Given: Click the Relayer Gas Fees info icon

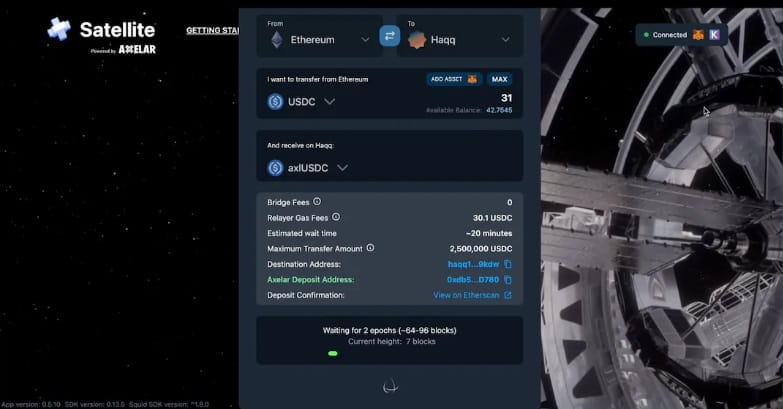Looking at the screenshot, I should 336,217.
